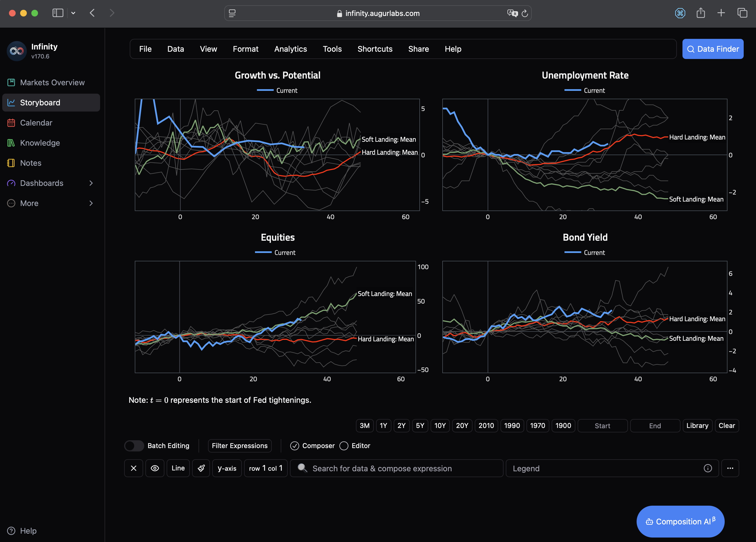756x542 pixels.
Task: Open Notes in sidebar
Action: (31, 163)
